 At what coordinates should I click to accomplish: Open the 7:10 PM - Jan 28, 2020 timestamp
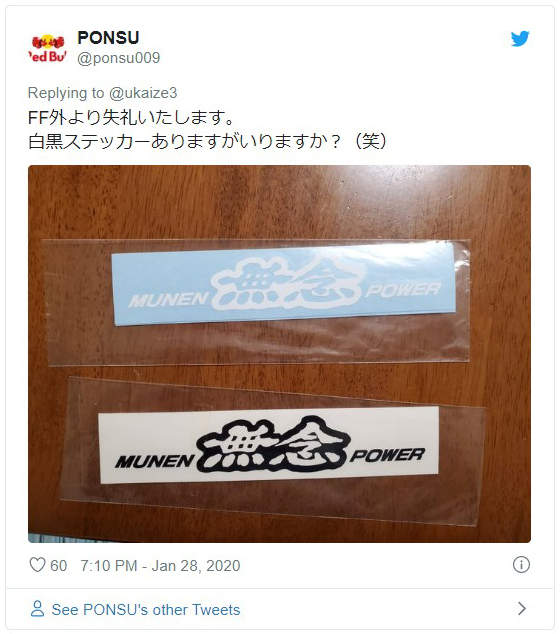click(160, 565)
